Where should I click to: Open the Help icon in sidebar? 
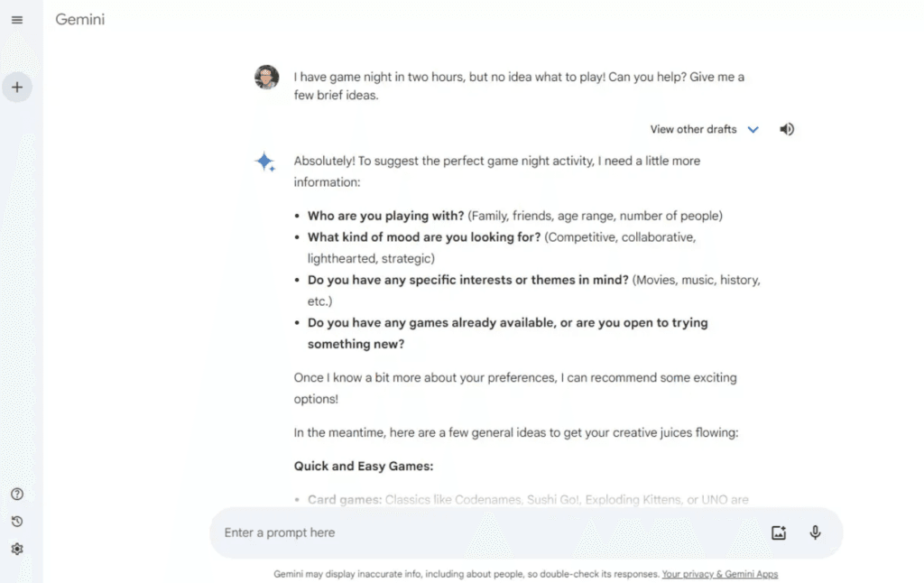17,494
